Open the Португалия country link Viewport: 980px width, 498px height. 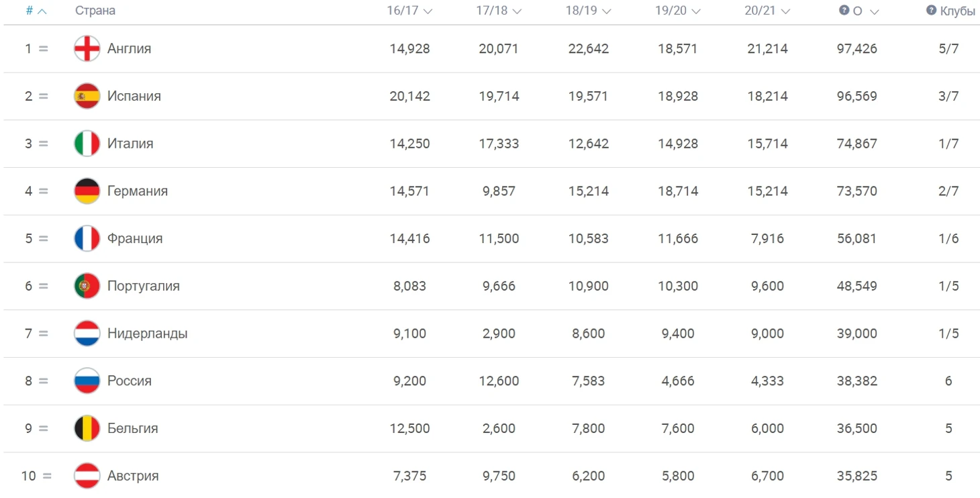point(144,286)
